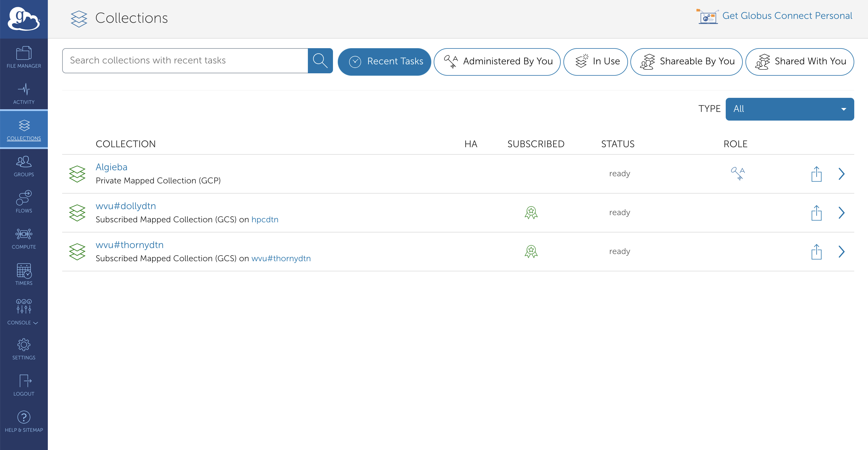Click the search magnifier button

(320, 61)
